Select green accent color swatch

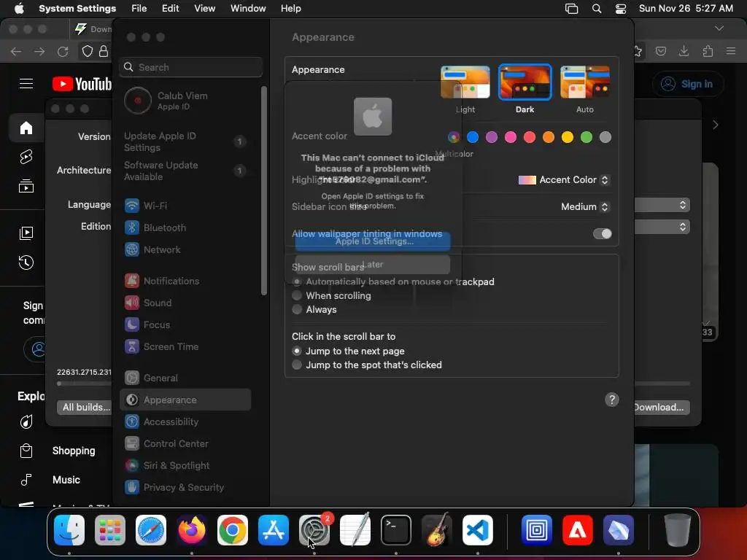click(587, 137)
